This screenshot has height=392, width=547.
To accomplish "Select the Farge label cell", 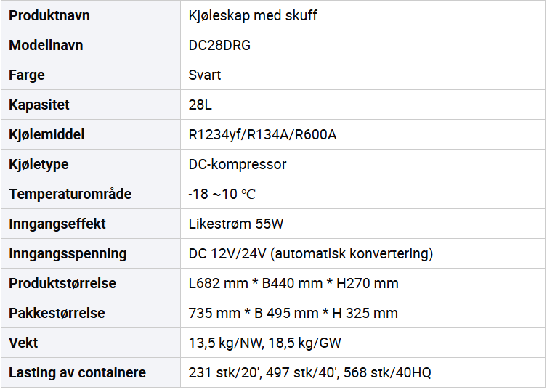I will [x=27, y=75].
